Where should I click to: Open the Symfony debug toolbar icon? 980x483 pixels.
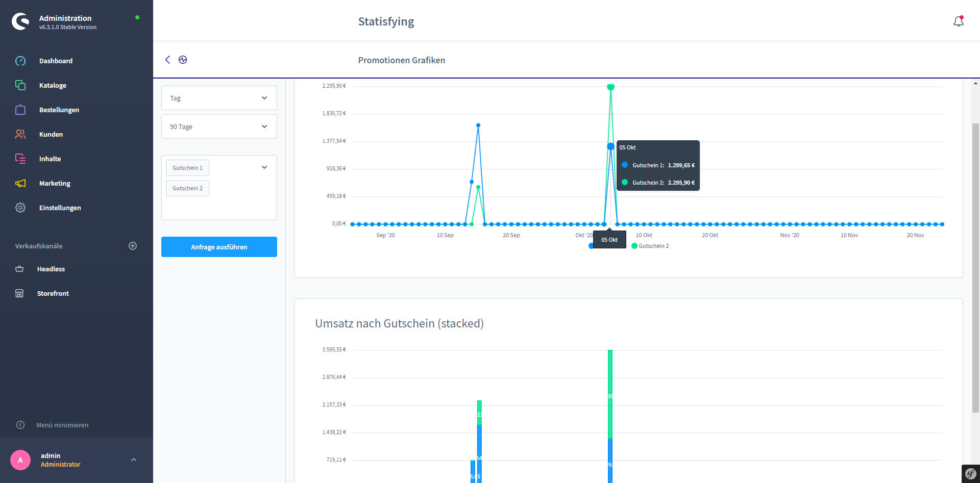pos(970,474)
